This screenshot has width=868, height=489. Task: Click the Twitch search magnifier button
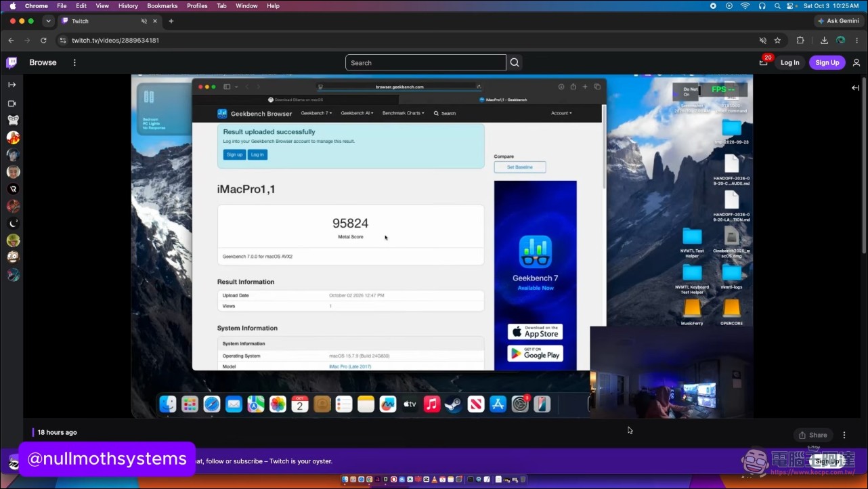click(x=515, y=62)
